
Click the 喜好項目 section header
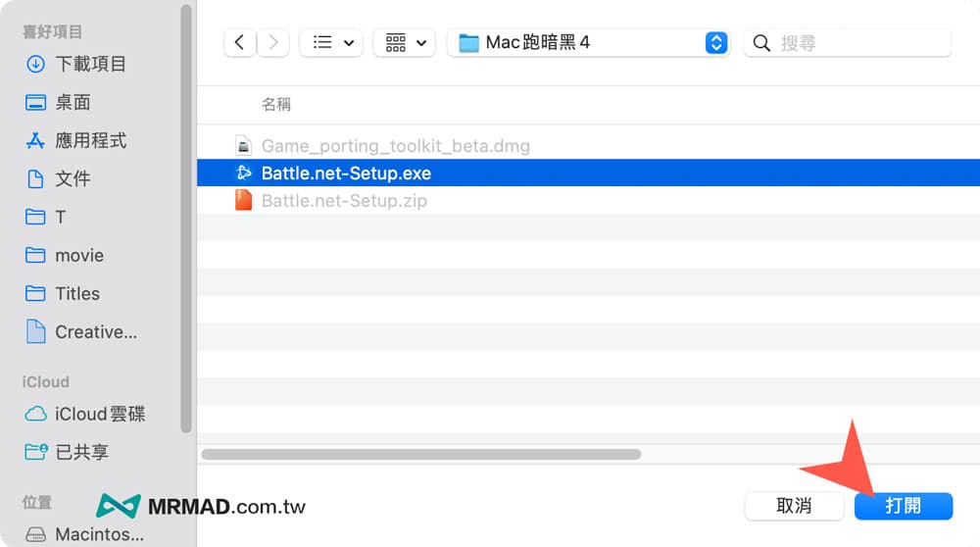[53, 32]
